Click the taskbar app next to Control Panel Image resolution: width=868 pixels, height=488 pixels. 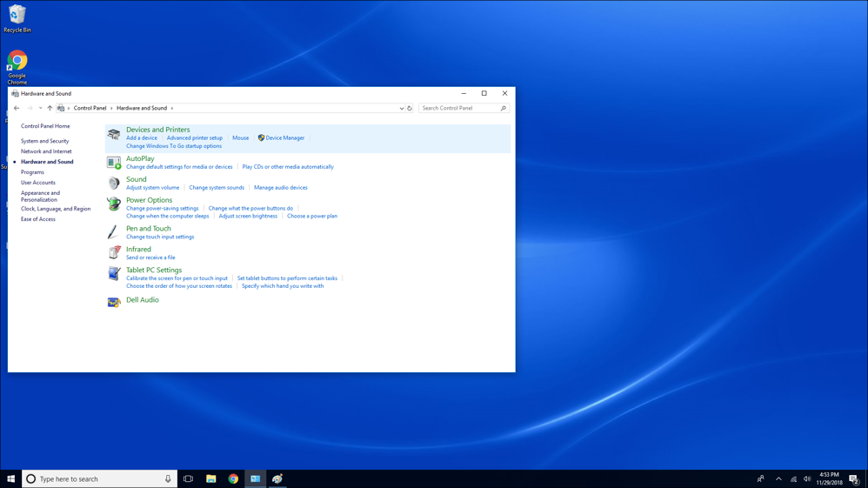(x=277, y=478)
